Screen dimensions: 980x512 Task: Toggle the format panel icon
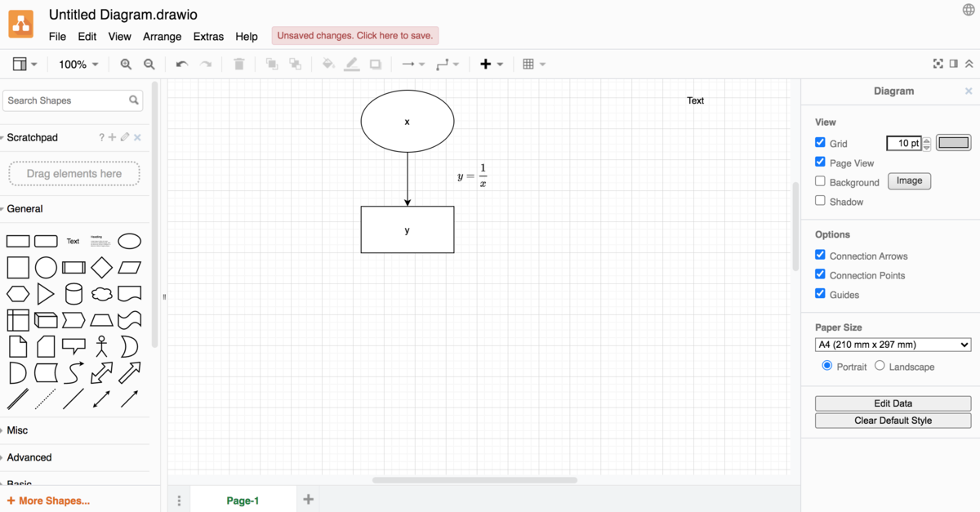point(953,64)
